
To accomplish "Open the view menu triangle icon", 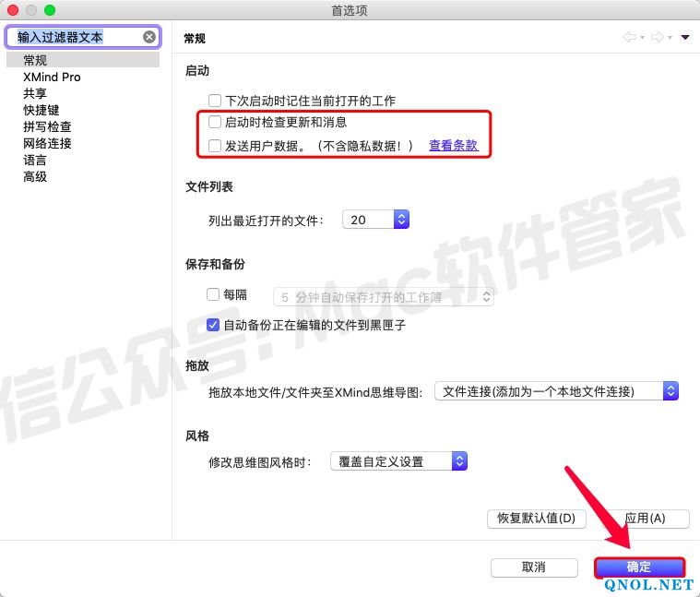I will pyautogui.click(x=685, y=38).
